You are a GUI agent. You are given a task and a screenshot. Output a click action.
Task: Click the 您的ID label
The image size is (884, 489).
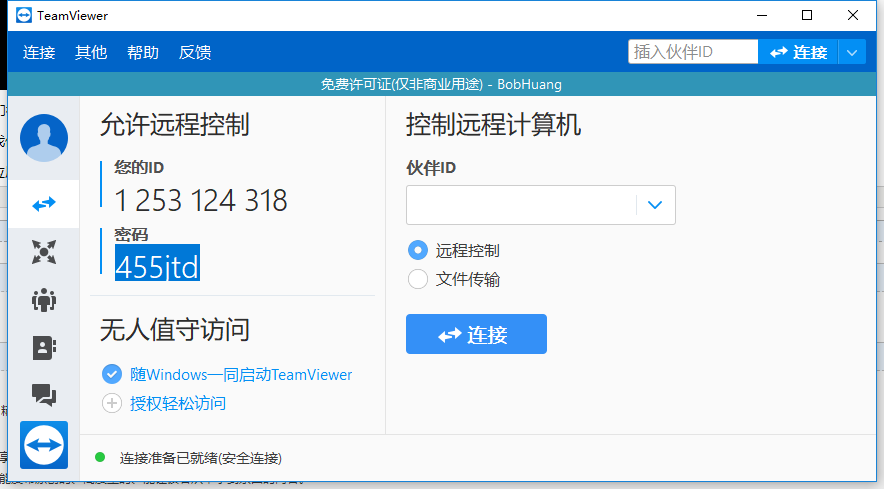pyautogui.click(x=139, y=167)
